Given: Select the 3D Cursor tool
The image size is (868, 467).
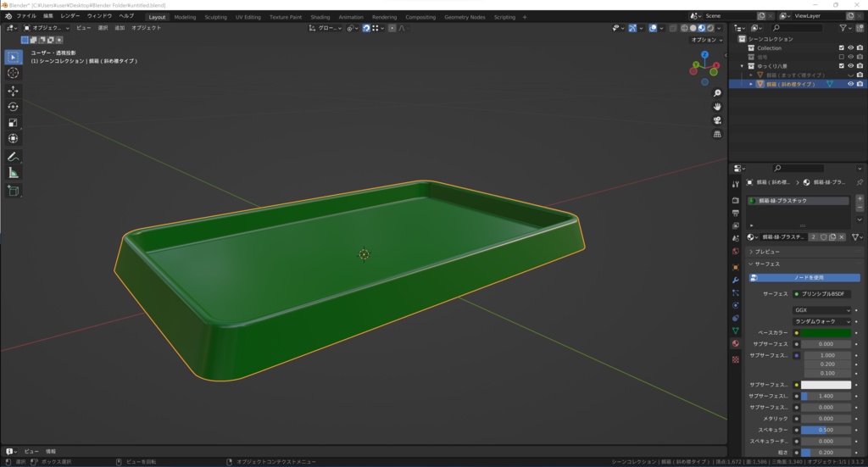Looking at the screenshot, I should point(13,73).
